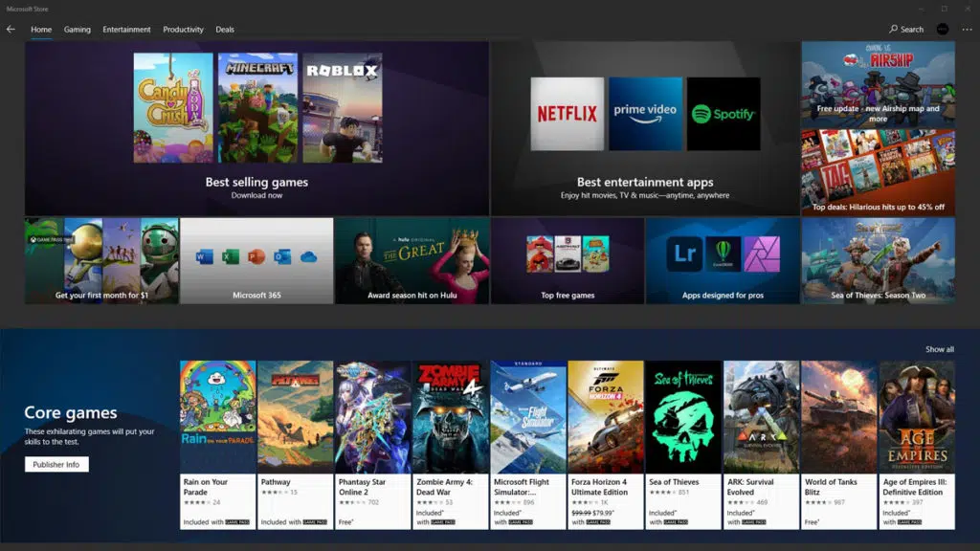980x551 pixels.
Task: Open Forza Horizon 4 Ultimate Edition card
Action: (606, 445)
